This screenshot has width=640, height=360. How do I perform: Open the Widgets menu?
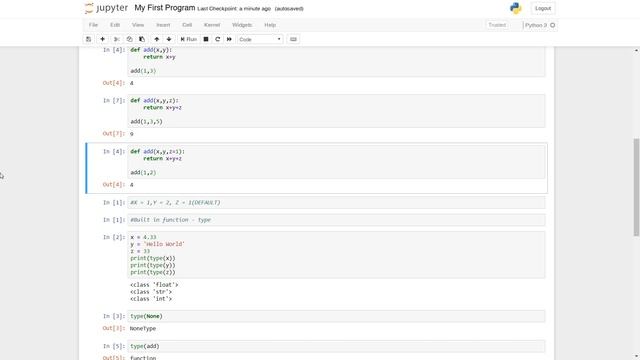click(242, 25)
